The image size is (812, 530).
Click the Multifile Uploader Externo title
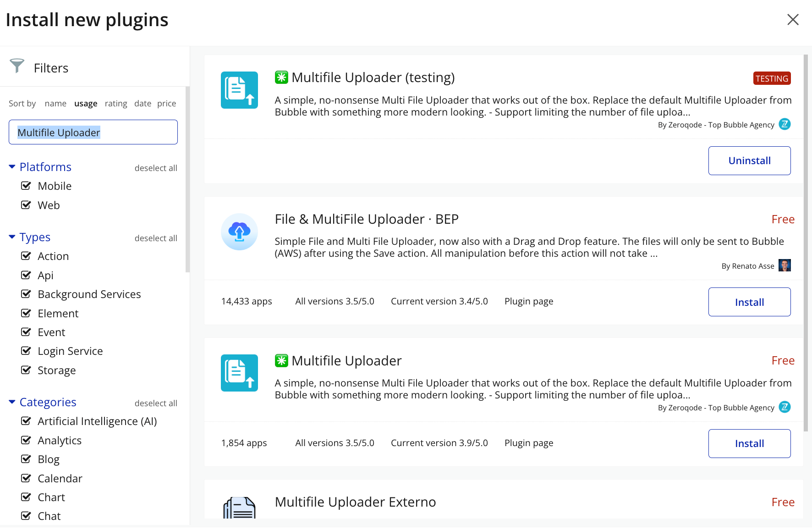point(355,502)
